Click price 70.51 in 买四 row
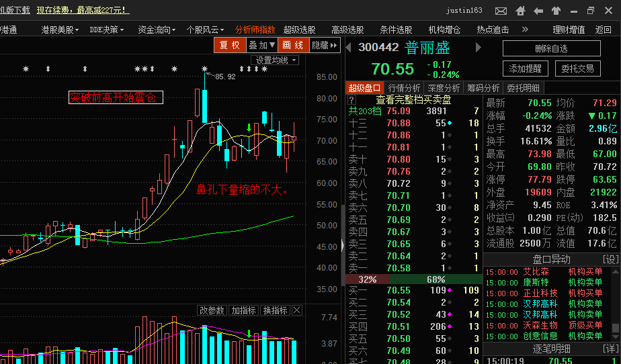621x364 pixels. pyautogui.click(x=399, y=326)
